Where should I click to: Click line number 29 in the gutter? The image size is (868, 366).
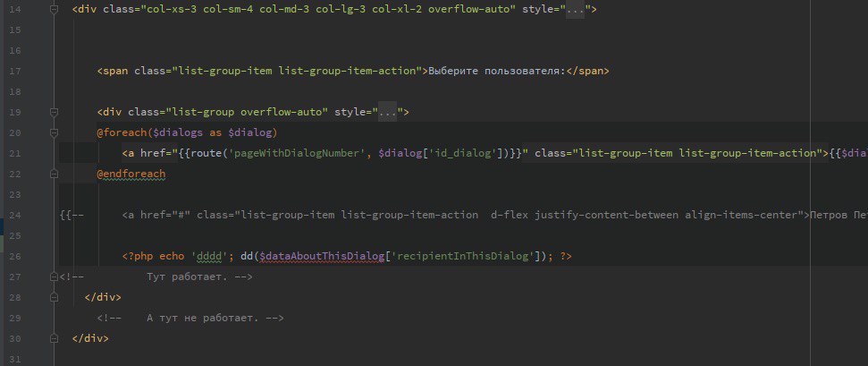click(x=15, y=318)
